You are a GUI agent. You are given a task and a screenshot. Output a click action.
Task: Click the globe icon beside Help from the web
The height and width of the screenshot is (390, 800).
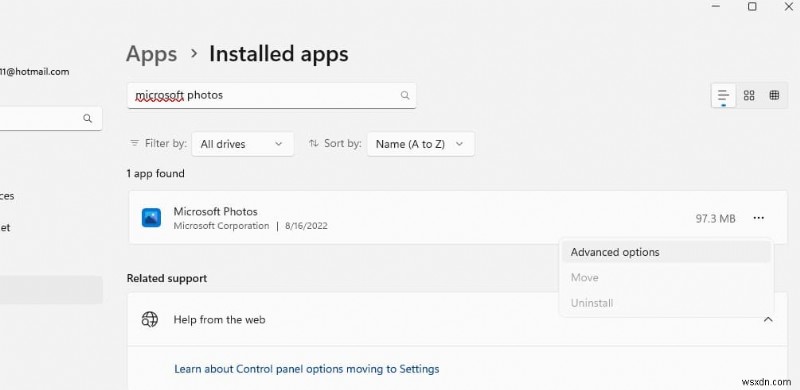pos(149,320)
